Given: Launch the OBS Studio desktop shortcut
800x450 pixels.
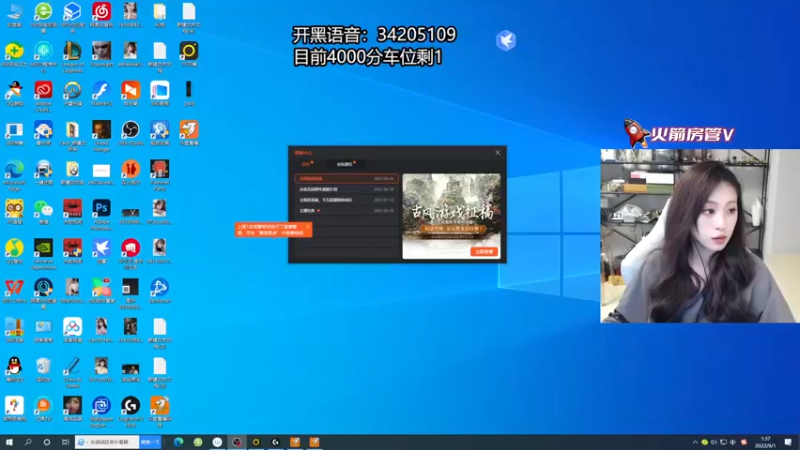Looking at the screenshot, I should click(x=131, y=133).
